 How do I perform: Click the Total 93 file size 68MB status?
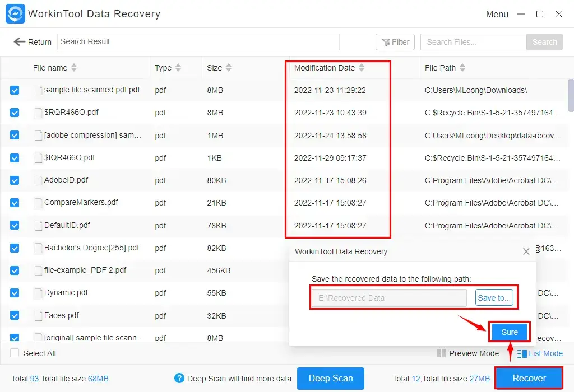[x=59, y=379]
